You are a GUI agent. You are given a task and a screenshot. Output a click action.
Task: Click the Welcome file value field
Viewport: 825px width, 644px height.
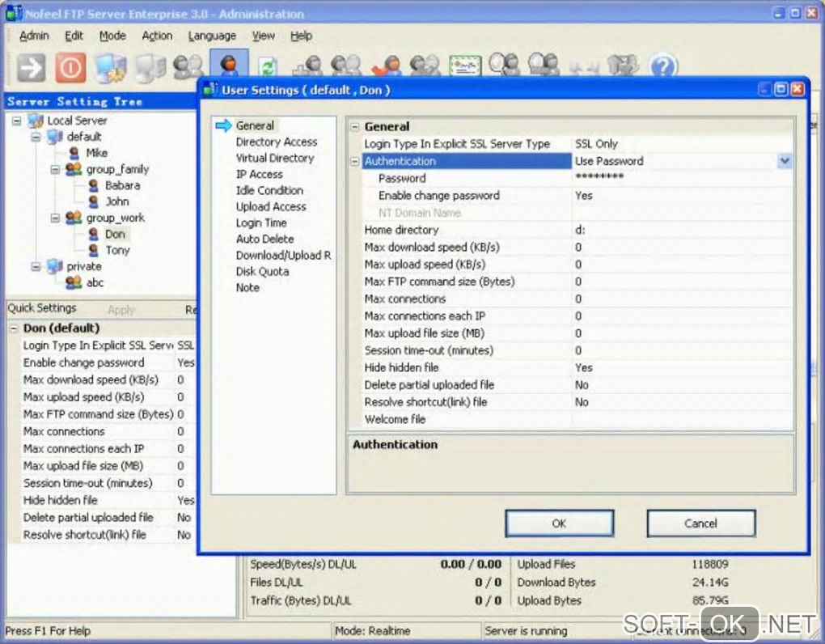point(682,419)
